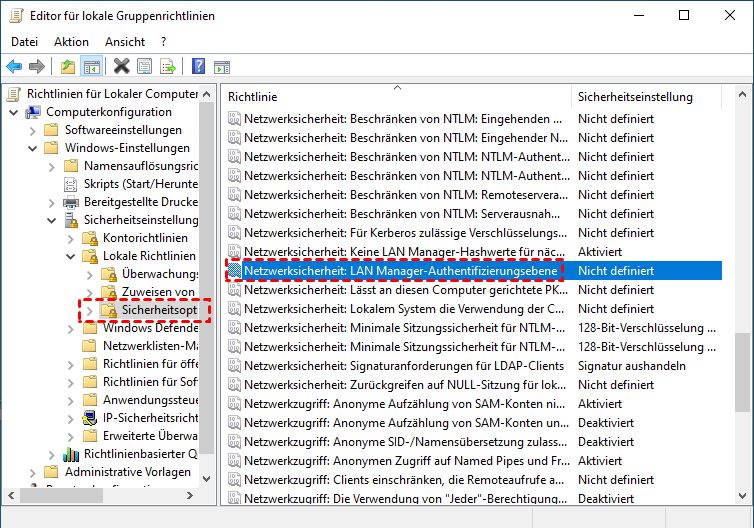Click the Up One Level folder icon
The image size is (754, 528).
click(x=67, y=67)
